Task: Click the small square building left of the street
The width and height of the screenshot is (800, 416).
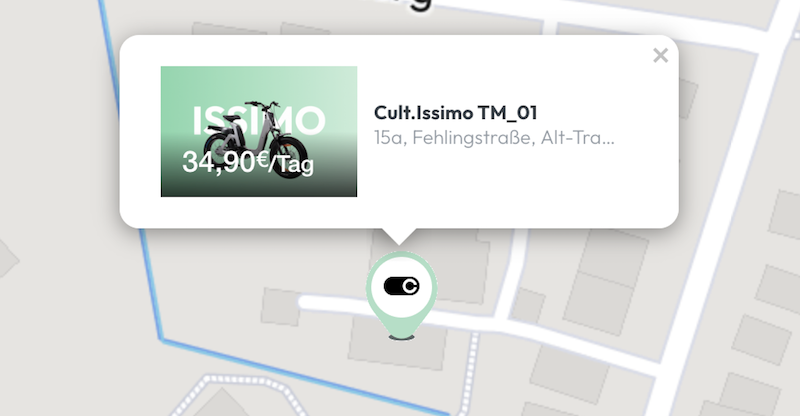Action: click(x=280, y=306)
